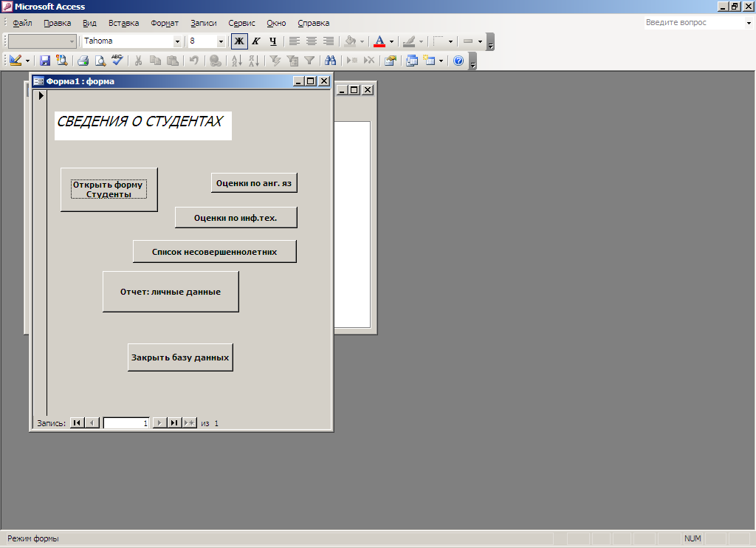
Task: Click the New Object icon
Action: click(x=429, y=61)
